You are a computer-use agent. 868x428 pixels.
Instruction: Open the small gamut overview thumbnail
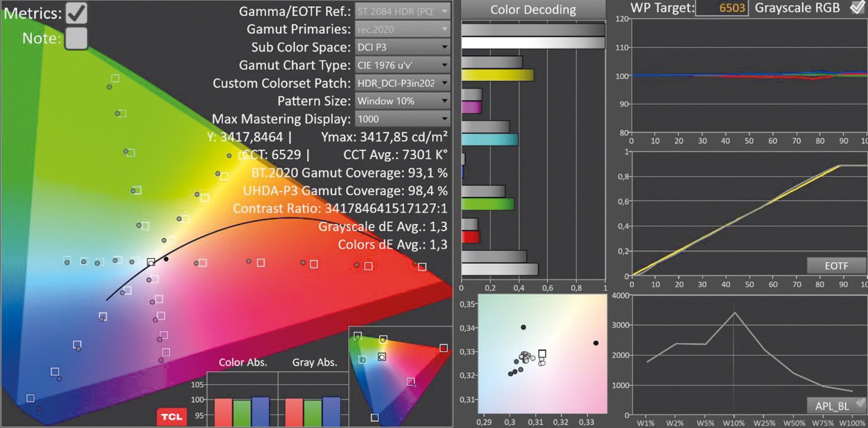point(400,376)
